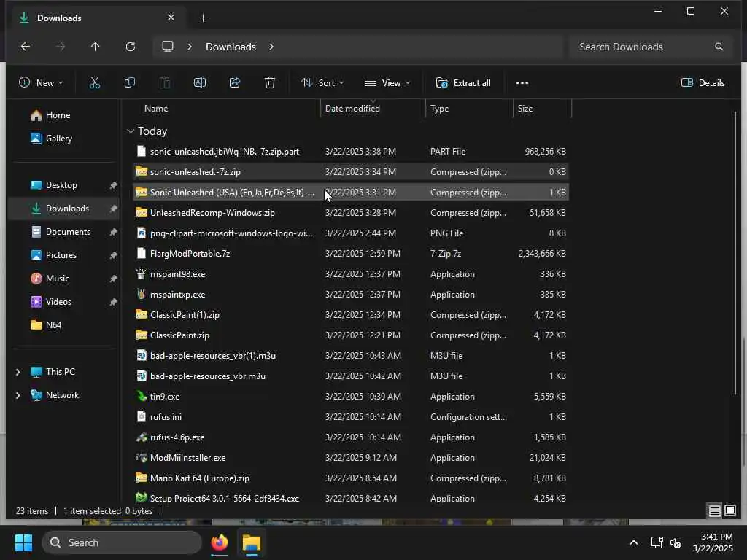The width and height of the screenshot is (747, 560).
Task: Select rufus-4.6p.exe
Action: pyautogui.click(x=350, y=437)
